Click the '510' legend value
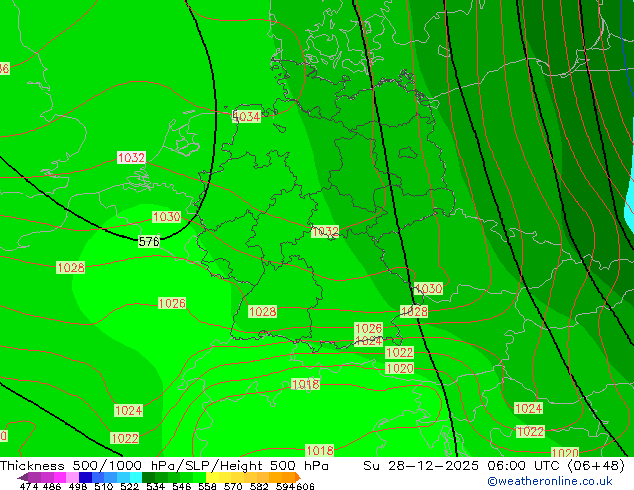 tap(103, 486)
